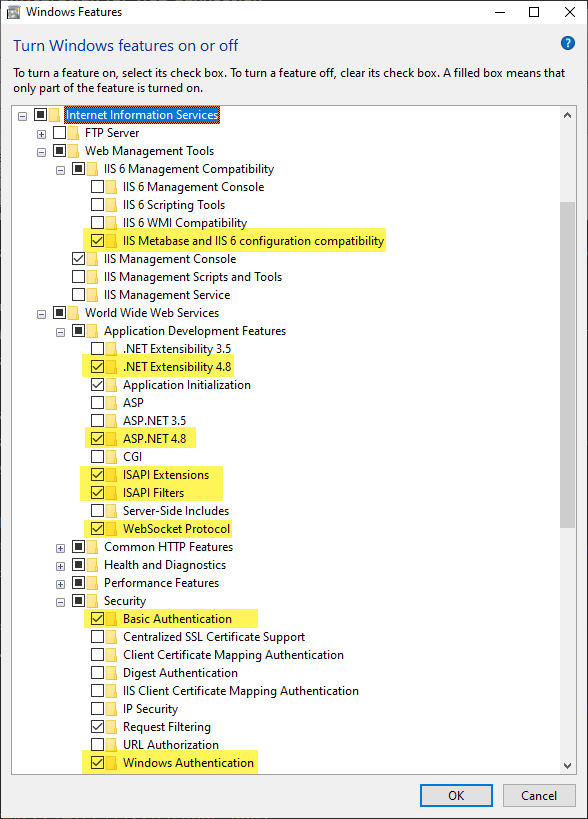Click the folder icon beside Health and Diagnostics
Image resolution: width=588 pixels, height=819 pixels.
(x=92, y=565)
